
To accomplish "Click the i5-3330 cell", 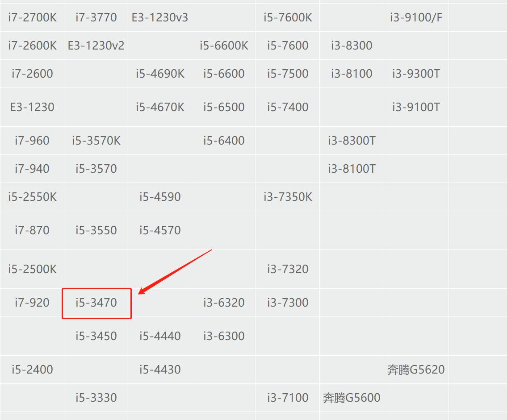I will coord(96,398).
